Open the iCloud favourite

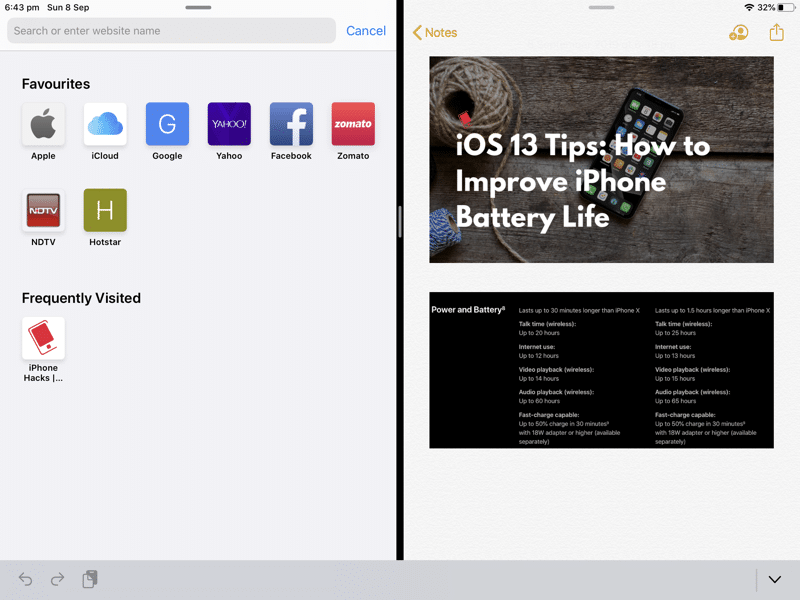105,125
